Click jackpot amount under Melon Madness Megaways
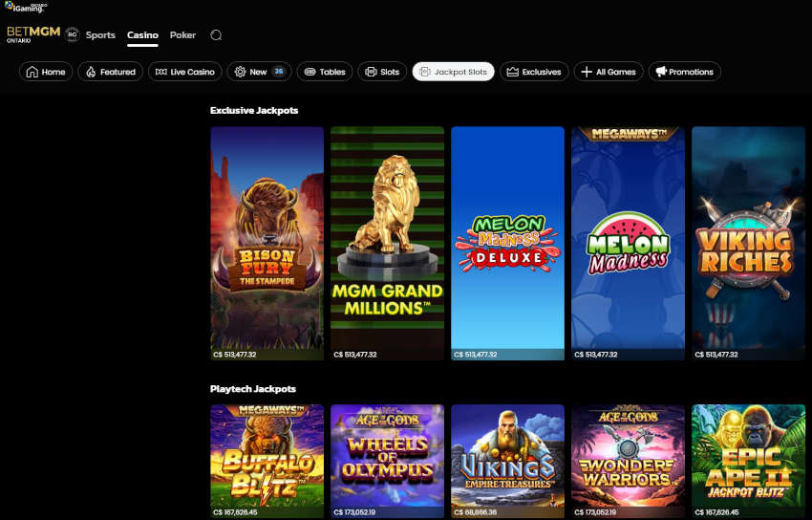Image resolution: width=812 pixels, height=520 pixels. click(595, 355)
